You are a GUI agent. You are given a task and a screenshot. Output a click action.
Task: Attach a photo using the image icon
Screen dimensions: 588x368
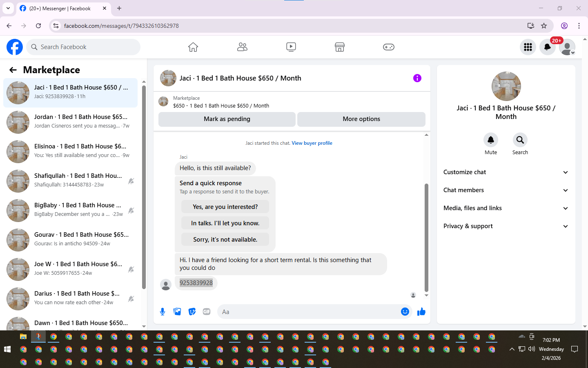[177, 312]
